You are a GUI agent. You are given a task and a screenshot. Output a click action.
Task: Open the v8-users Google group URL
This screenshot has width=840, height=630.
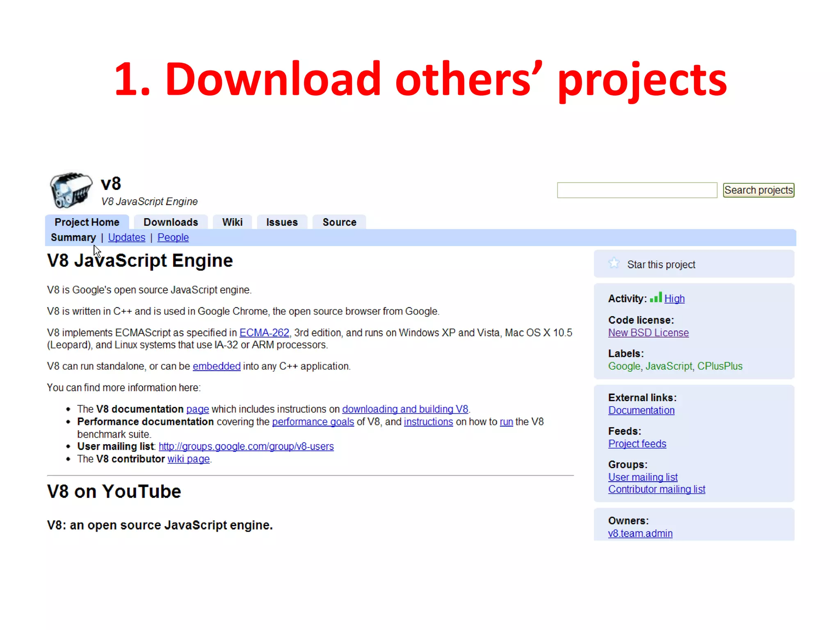click(x=246, y=447)
